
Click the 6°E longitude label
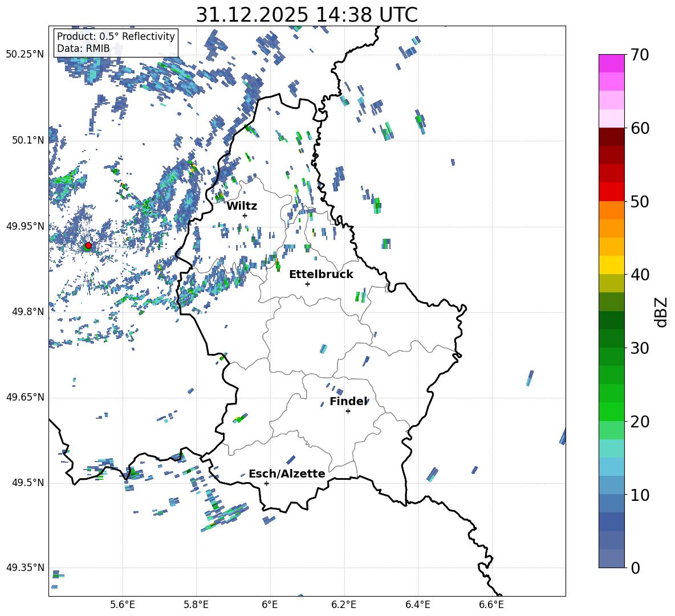(x=270, y=605)
